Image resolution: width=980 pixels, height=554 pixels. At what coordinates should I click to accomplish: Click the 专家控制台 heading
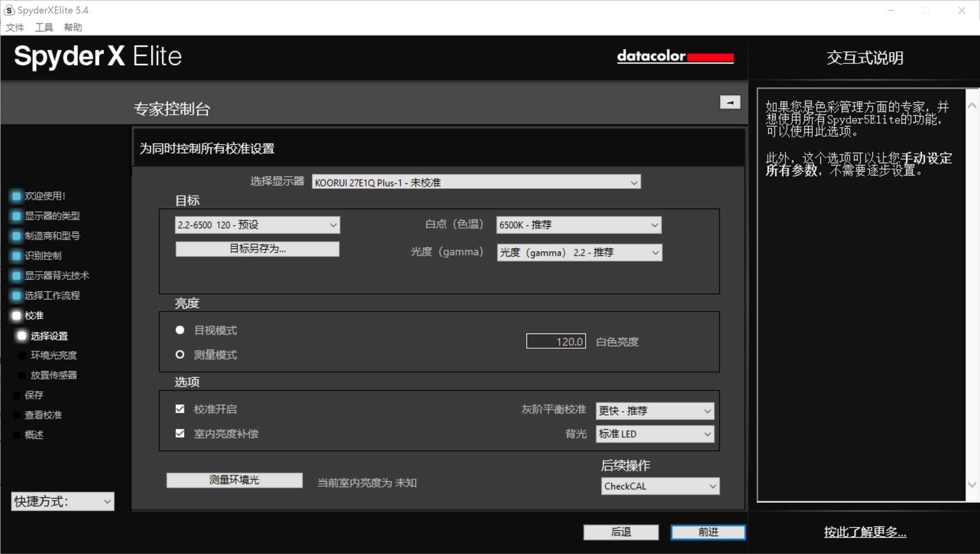click(172, 109)
